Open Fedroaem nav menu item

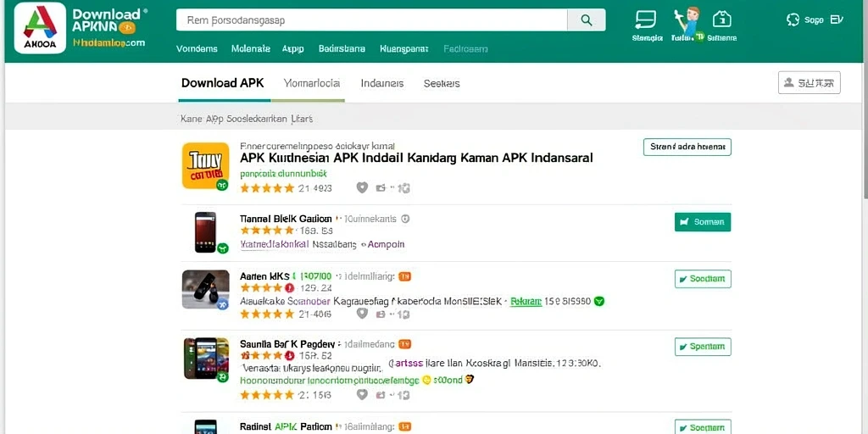coord(465,48)
